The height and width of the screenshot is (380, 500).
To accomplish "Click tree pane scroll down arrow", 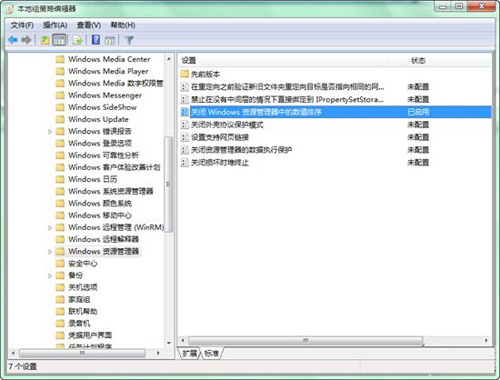I will pos(169,343).
